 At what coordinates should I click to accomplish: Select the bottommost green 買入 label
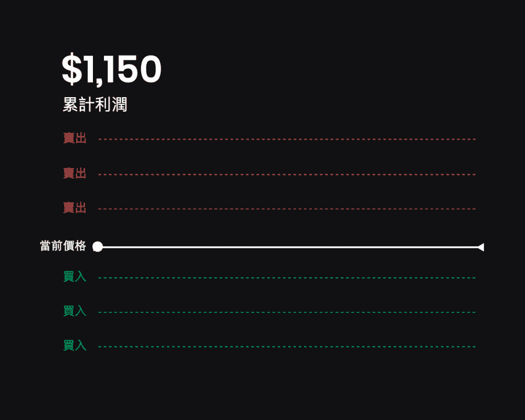point(75,345)
